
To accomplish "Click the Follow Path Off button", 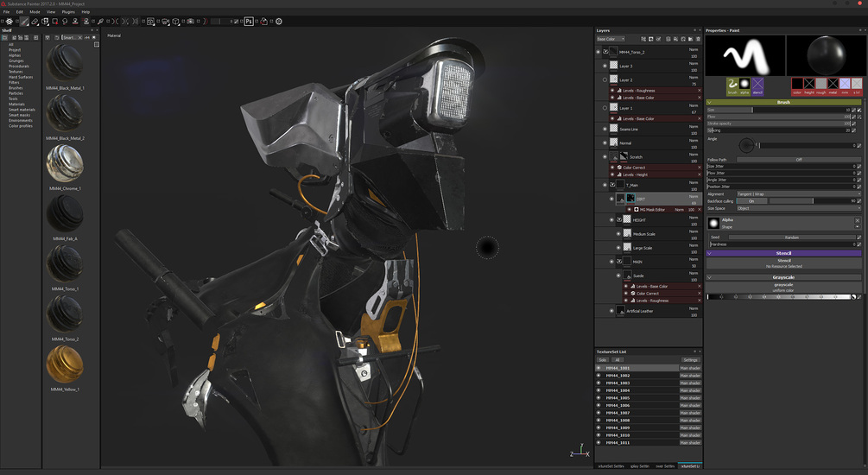I will (x=799, y=160).
